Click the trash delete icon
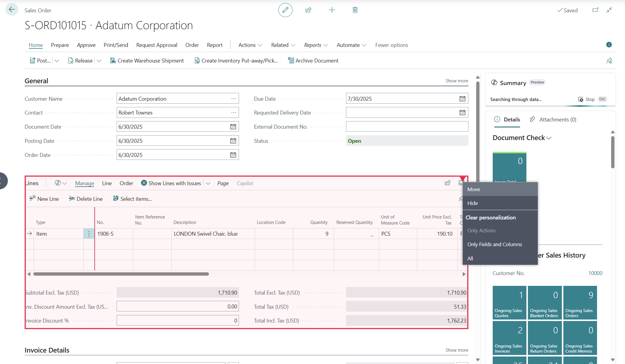This screenshot has height=364, width=625. (355, 10)
